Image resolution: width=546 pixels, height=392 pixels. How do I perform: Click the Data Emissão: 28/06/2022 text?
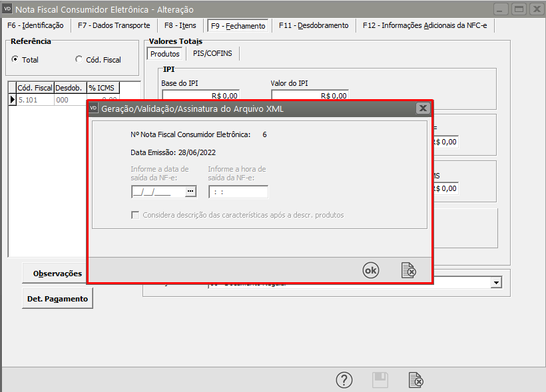tap(173, 152)
